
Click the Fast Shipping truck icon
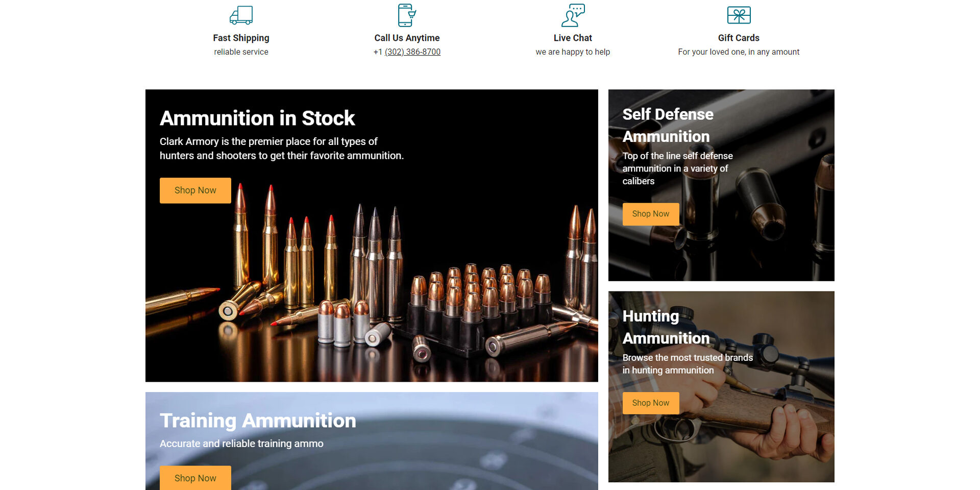click(x=241, y=15)
